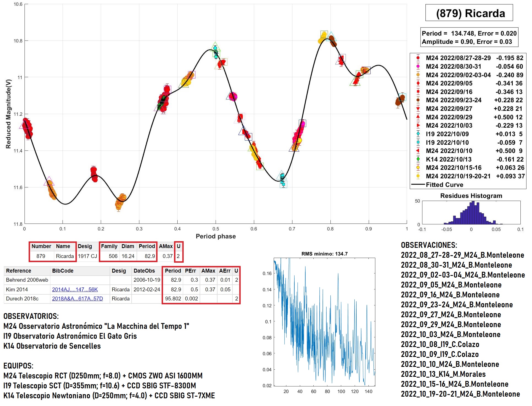Click the EQUIPOS heading

(x=18, y=366)
